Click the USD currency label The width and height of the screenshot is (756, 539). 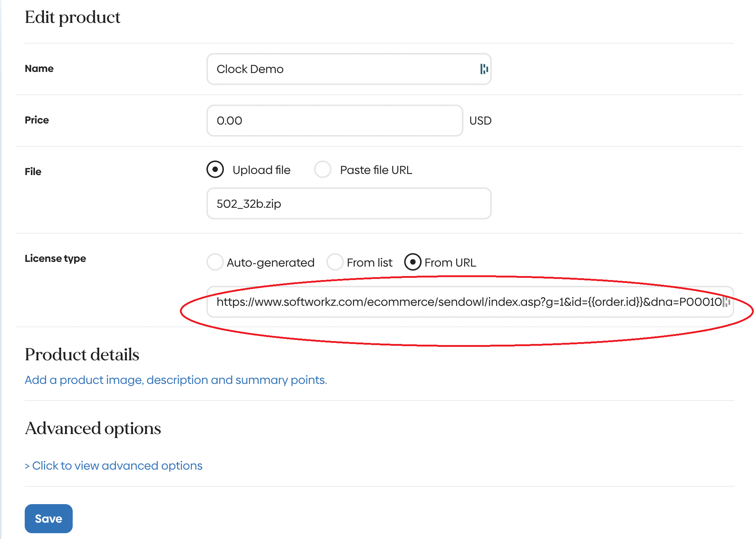[x=480, y=121]
